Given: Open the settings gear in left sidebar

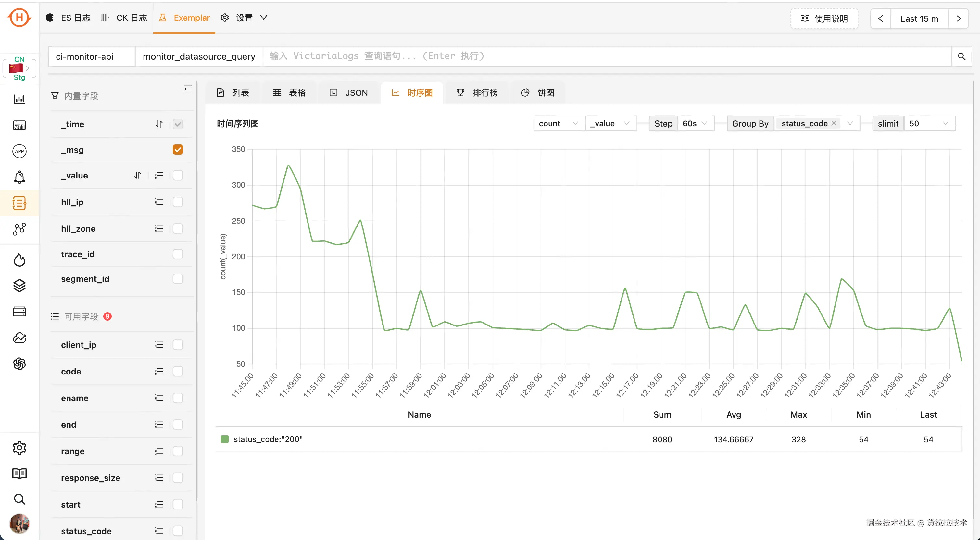Looking at the screenshot, I should pos(19,448).
